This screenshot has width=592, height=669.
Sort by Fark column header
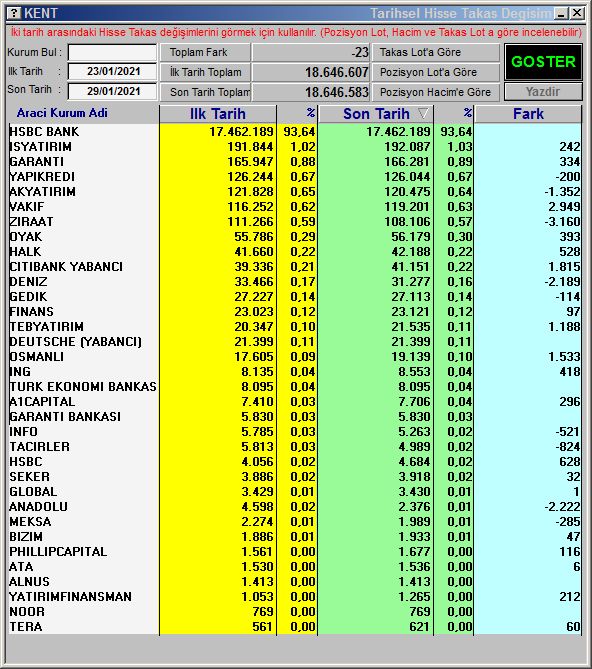click(528, 114)
